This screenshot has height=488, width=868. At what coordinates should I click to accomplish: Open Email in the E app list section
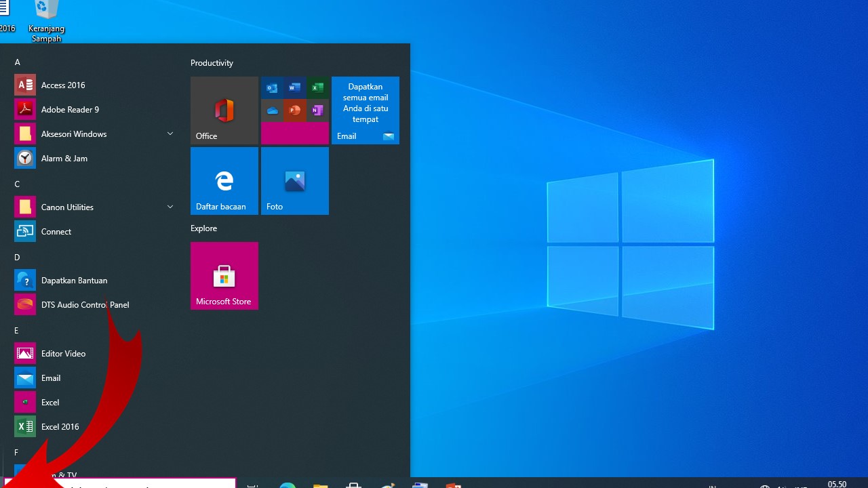(x=94, y=378)
